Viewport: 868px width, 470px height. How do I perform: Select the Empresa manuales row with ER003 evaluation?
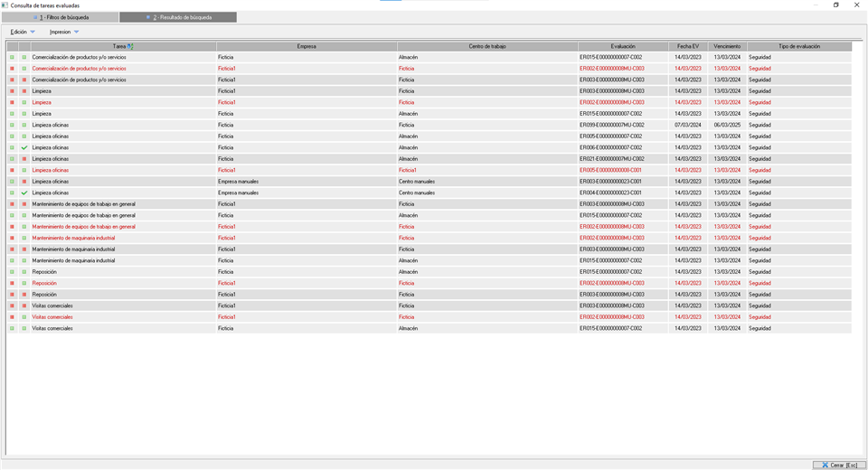[x=271, y=182]
